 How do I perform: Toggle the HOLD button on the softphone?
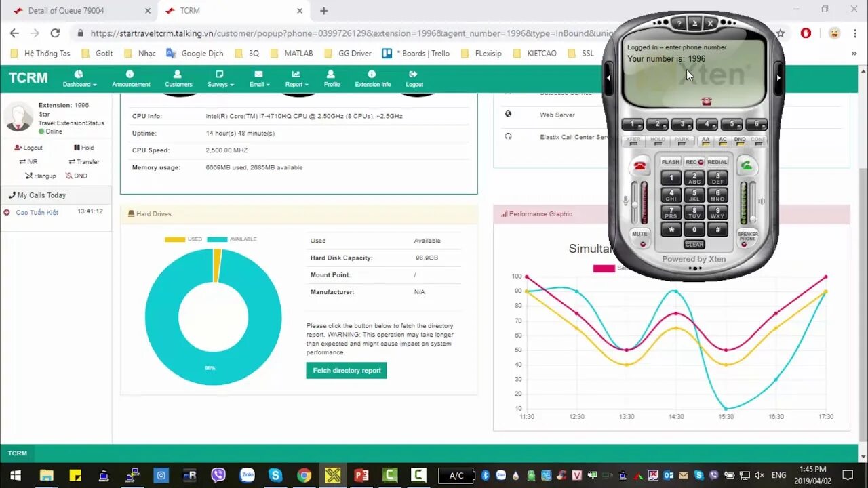coord(657,140)
